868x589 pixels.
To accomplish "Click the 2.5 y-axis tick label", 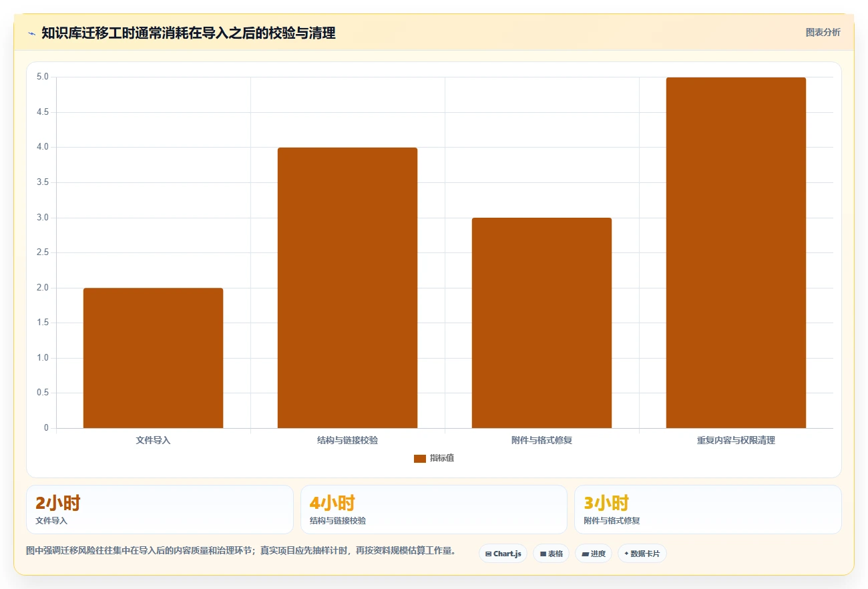I will [x=43, y=252].
